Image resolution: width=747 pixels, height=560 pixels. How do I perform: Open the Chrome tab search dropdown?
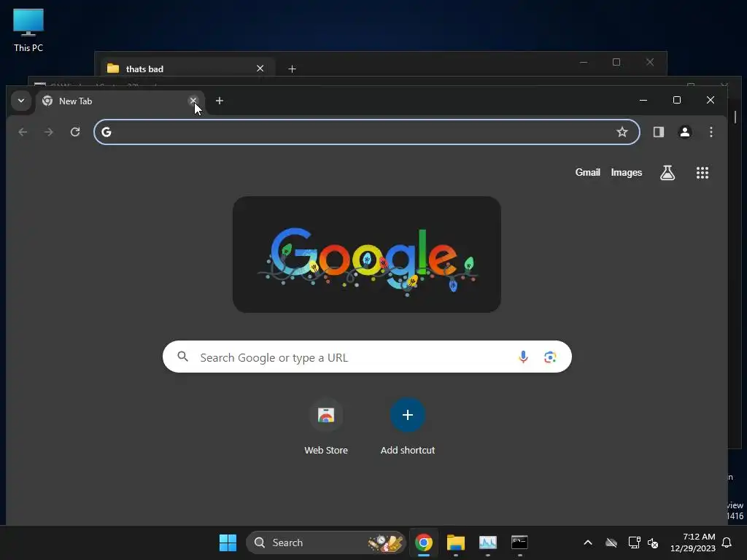point(21,101)
